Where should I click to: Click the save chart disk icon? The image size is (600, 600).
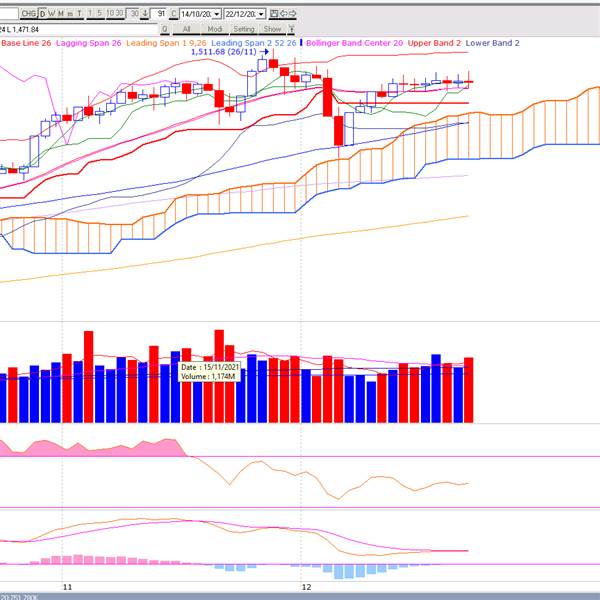274,14
